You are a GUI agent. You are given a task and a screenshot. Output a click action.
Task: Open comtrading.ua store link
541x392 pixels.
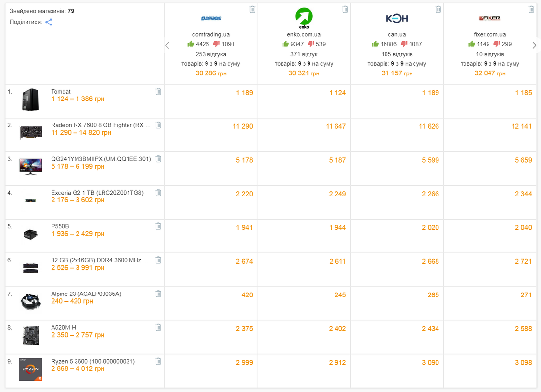pyautogui.click(x=211, y=34)
